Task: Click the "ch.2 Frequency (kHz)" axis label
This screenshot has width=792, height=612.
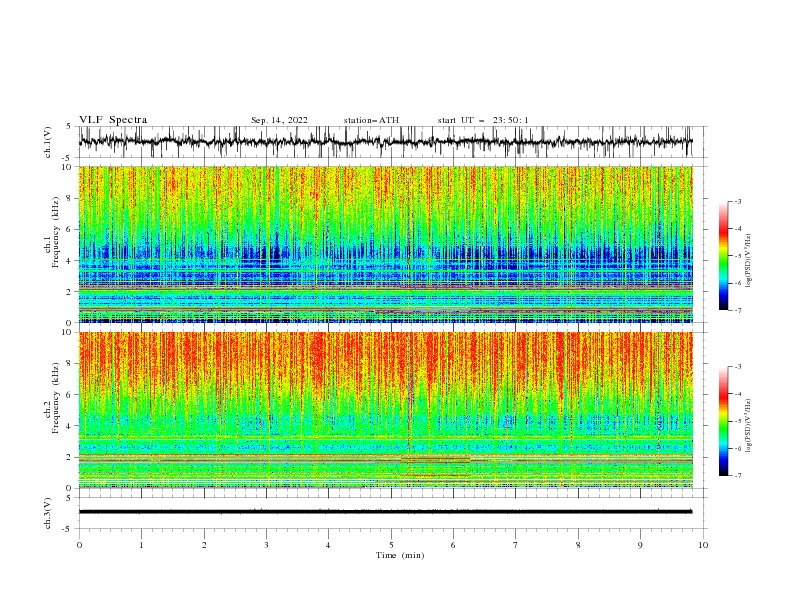Action: point(52,397)
